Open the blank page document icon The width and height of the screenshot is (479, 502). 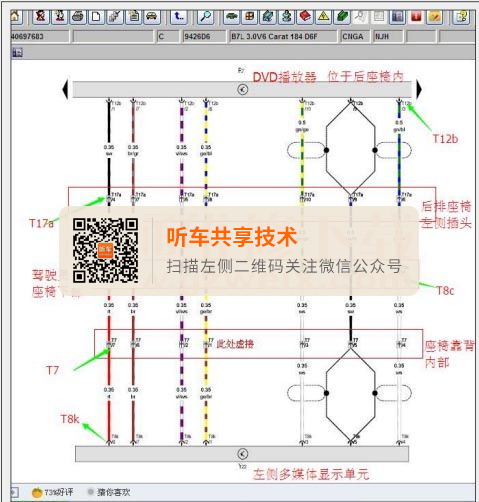97,17
